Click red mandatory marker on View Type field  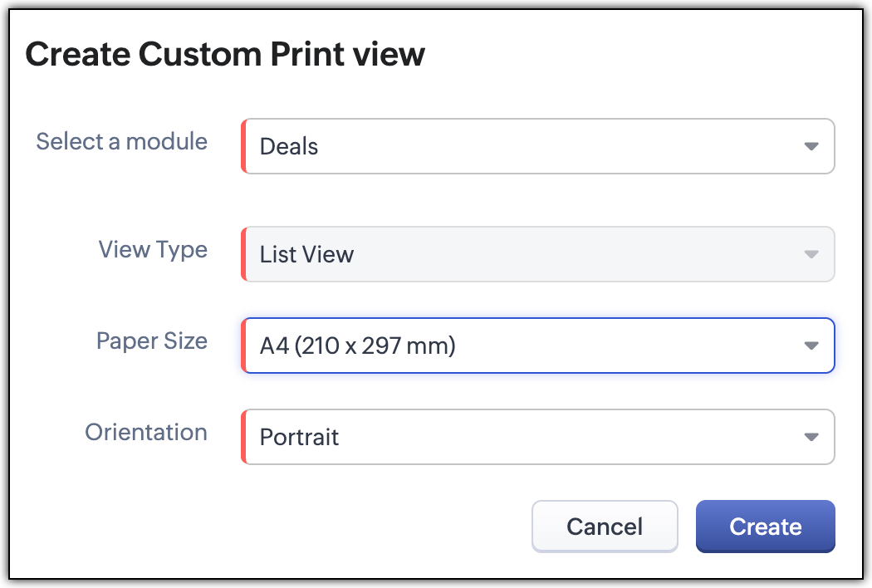coord(244,254)
